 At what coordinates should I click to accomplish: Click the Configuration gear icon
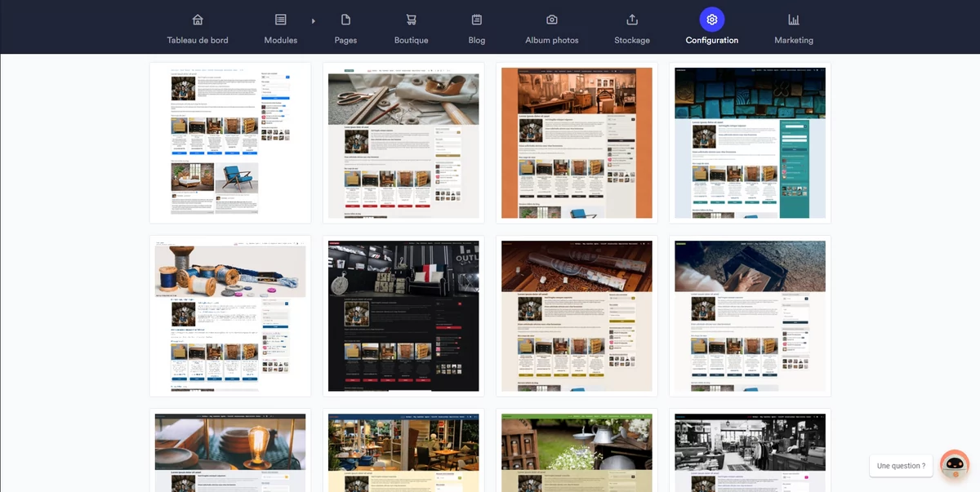[712, 20]
